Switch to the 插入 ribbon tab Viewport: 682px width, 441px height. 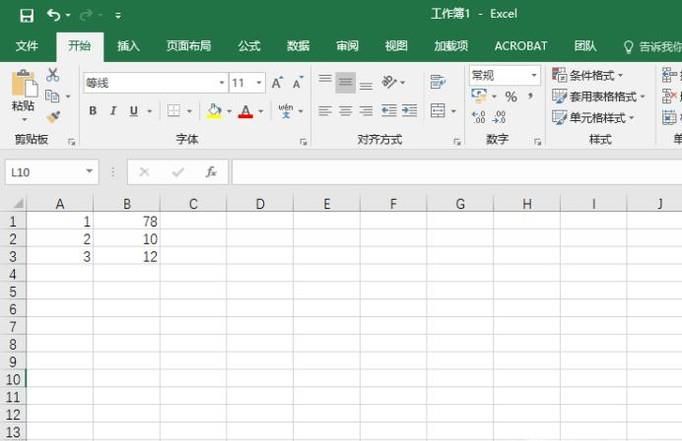tap(128, 46)
